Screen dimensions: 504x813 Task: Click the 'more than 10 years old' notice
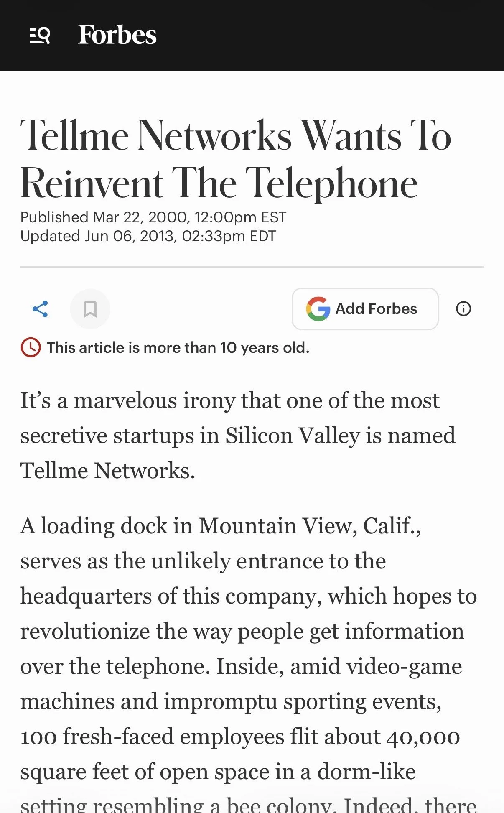pos(178,348)
